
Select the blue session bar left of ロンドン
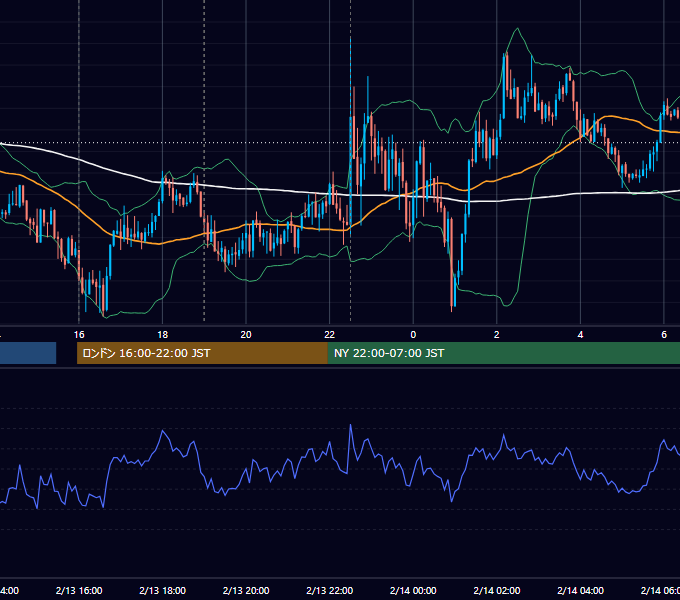point(28,353)
